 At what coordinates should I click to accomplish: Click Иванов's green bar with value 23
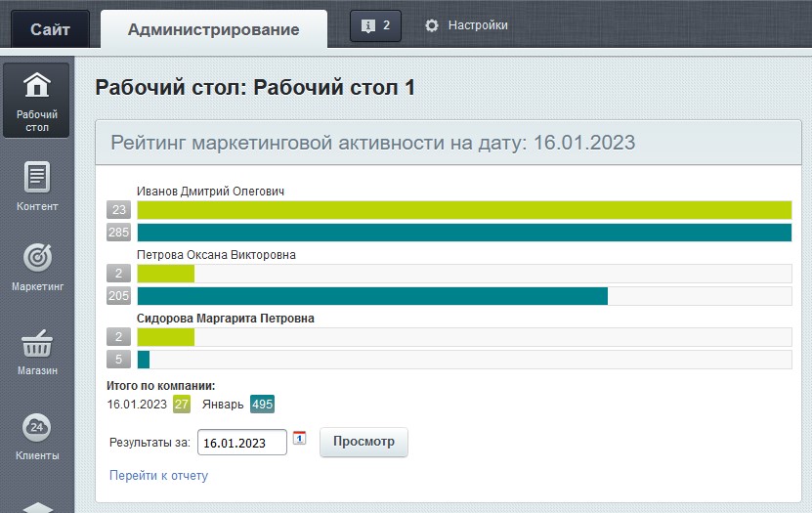[464, 210]
